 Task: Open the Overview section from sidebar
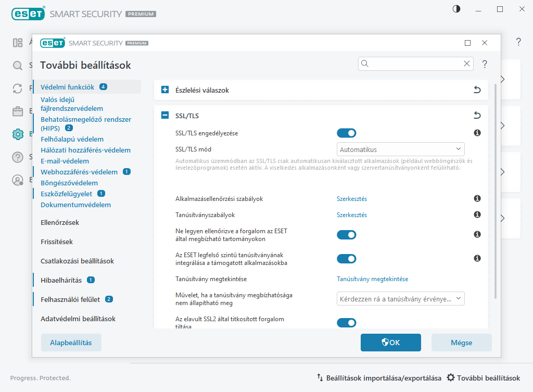point(17,43)
